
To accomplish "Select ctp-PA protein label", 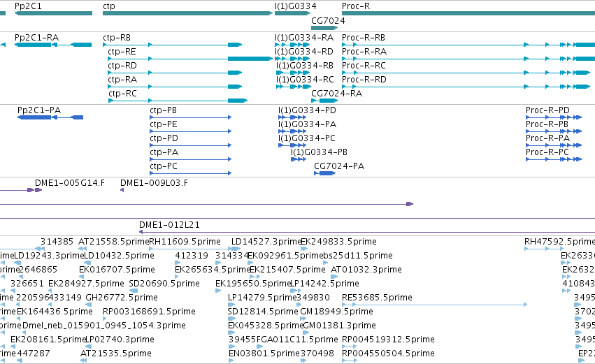I will [164, 152].
